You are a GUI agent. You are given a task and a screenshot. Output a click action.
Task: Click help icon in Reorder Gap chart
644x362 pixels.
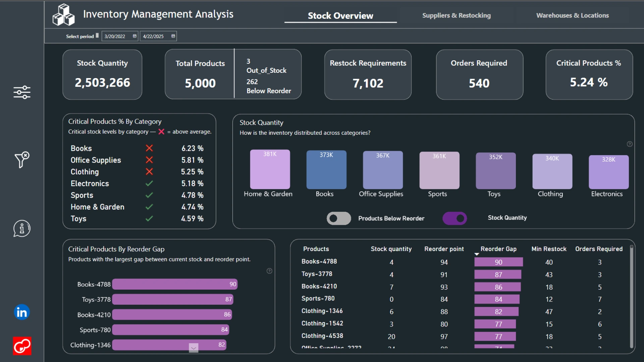coord(269,271)
